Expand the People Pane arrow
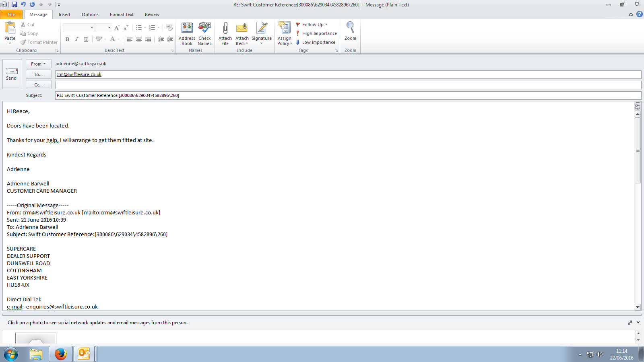Viewport: 644px width, 362px height. point(638,323)
